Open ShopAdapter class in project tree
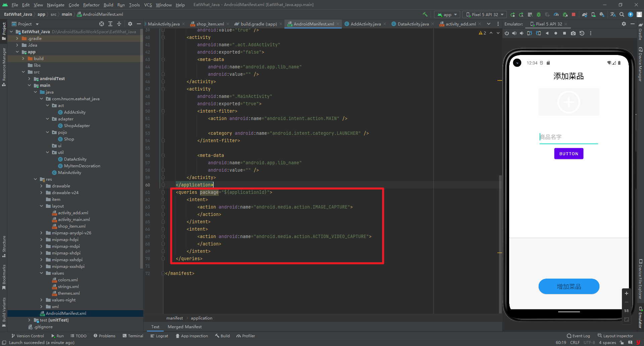Image resolution: width=644 pixels, height=346 pixels. click(77, 125)
